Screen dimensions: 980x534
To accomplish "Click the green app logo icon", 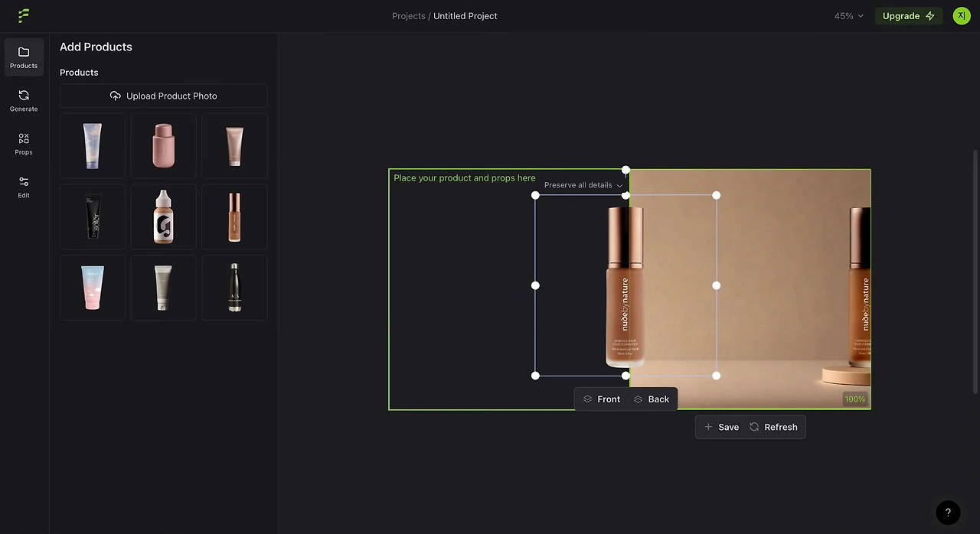I will click(x=24, y=15).
